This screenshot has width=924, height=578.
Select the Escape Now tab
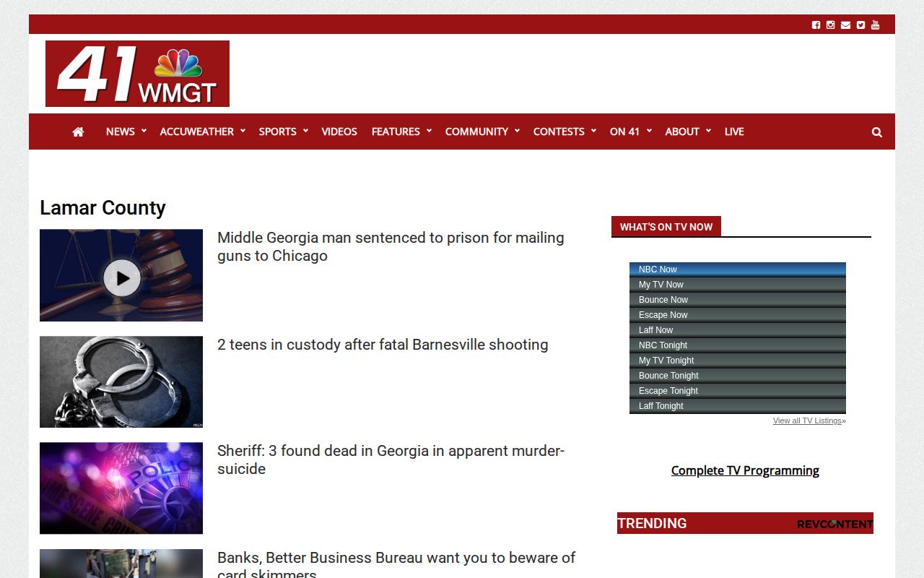pos(738,315)
